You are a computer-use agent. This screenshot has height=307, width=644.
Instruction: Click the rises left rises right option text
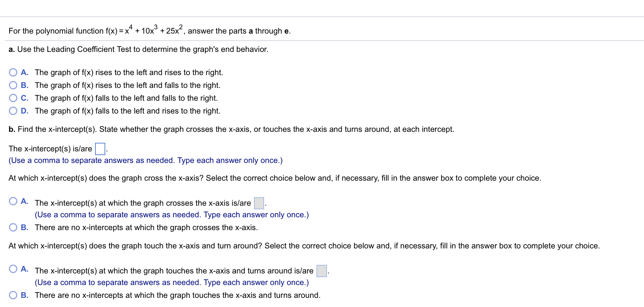tap(128, 72)
